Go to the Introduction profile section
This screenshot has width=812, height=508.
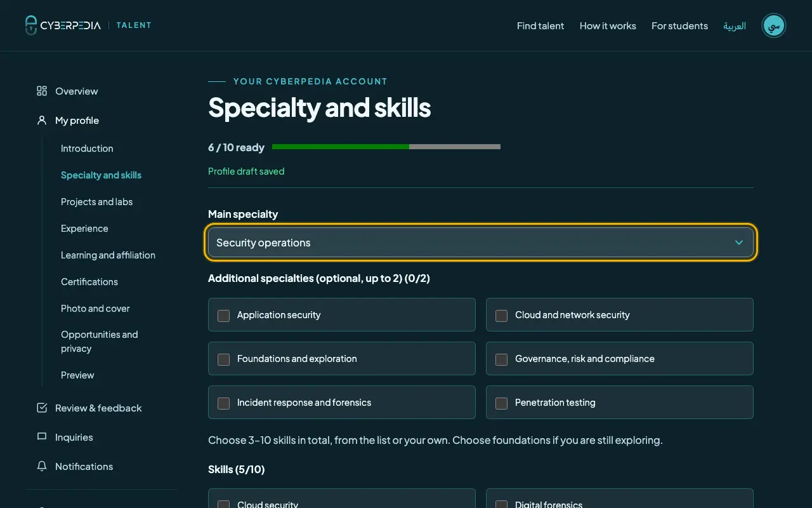pos(87,149)
